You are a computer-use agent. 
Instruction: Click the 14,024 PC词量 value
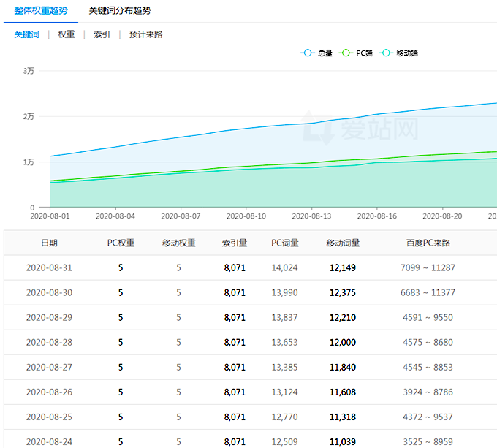284,268
